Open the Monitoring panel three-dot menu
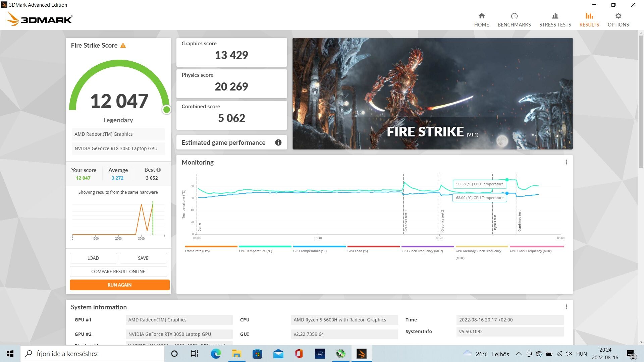The height and width of the screenshot is (362, 644). coord(566,162)
